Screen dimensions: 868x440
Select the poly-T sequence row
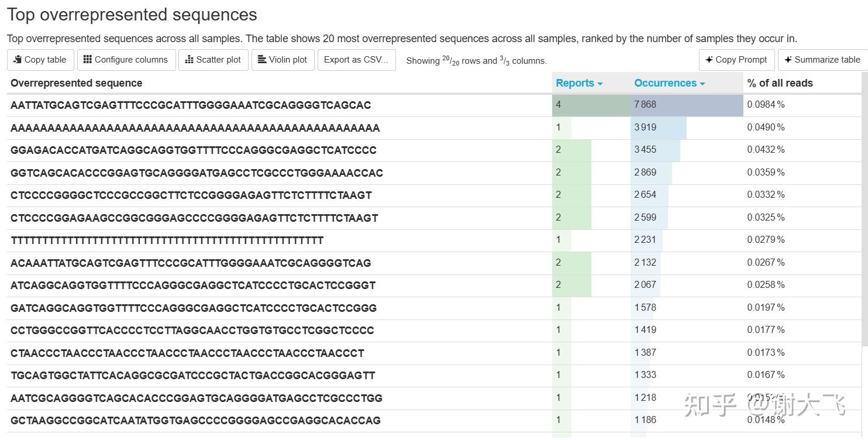[167, 240]
